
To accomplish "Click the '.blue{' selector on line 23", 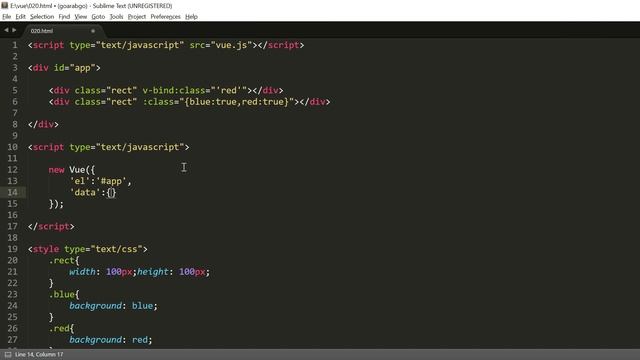I will coord(64,294).
